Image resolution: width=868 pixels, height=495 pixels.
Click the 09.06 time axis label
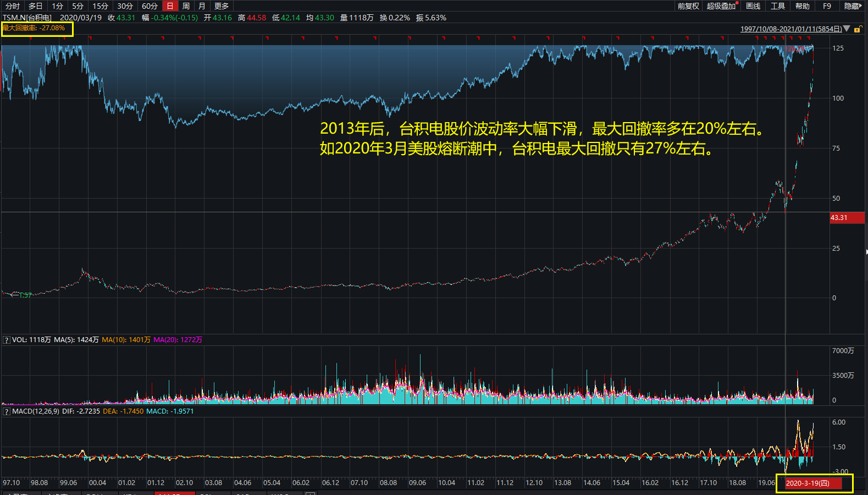(x=418, y=483)
